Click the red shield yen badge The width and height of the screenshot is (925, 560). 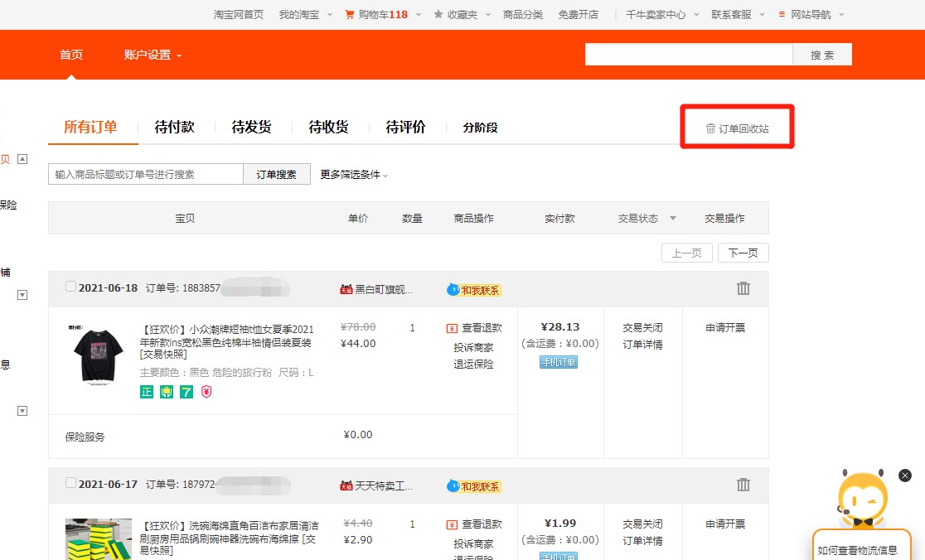coord(206,391)
